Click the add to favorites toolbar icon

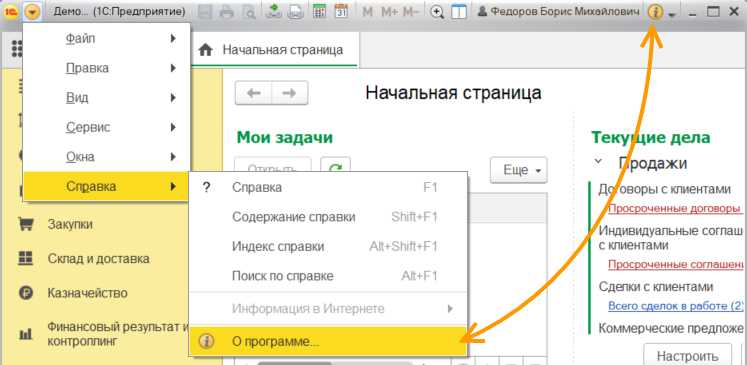pos(295,12)
